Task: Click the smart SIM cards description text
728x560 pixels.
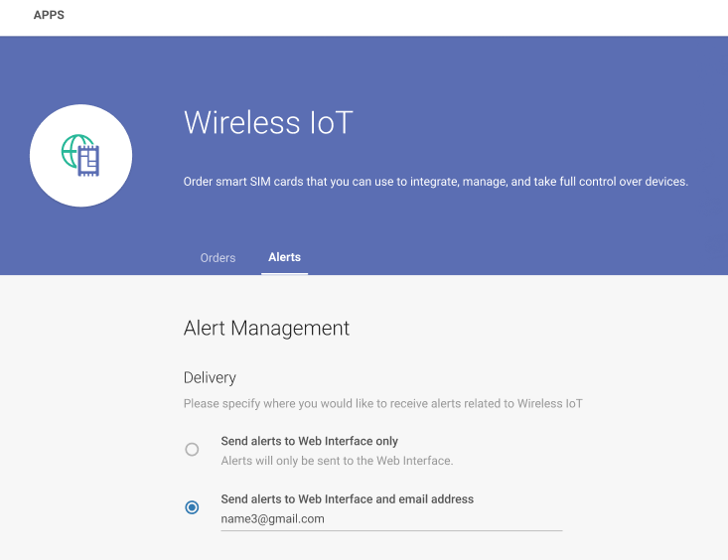Action: tap(435, 182)
